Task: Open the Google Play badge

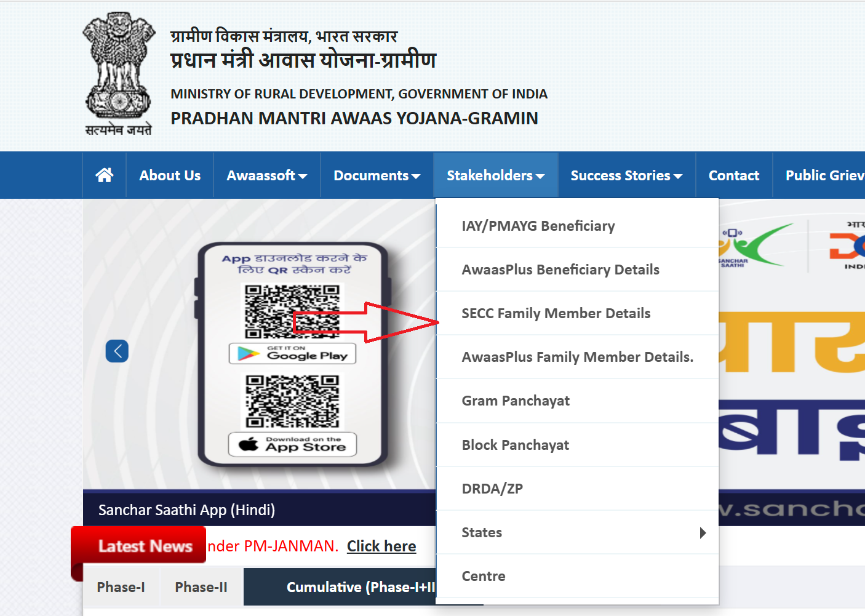Action: [293, 354]
